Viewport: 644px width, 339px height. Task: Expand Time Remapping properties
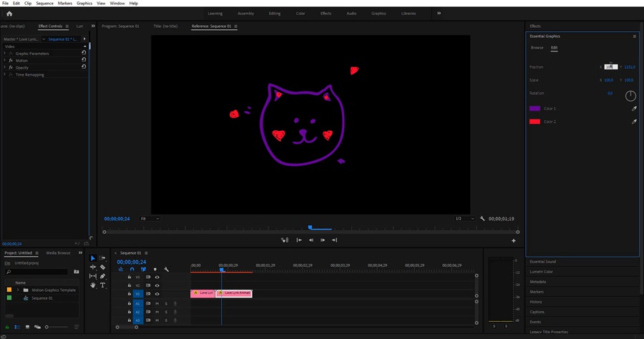[x=4, y=74]
